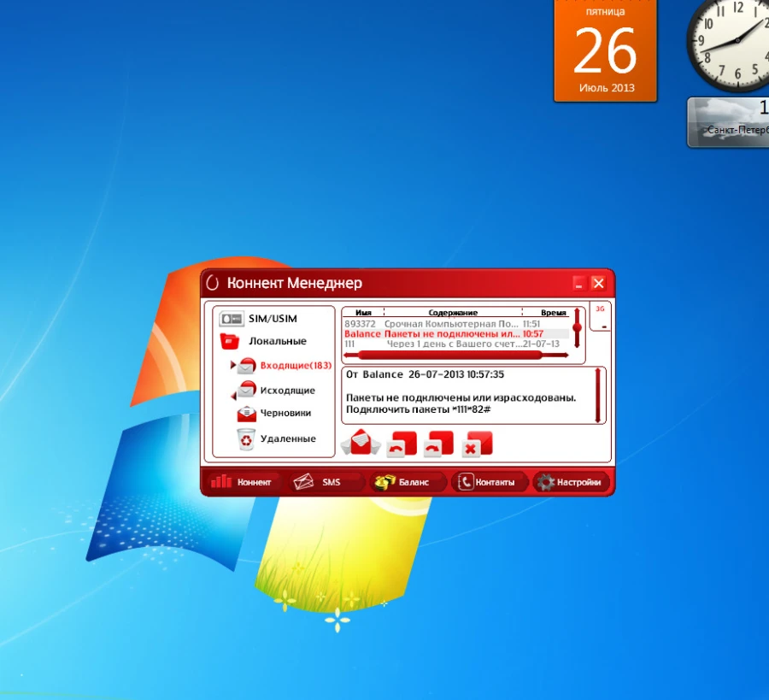Select message from 111 dated 21-07-13
Screen dimensions: 769x700
coord(456,344)
